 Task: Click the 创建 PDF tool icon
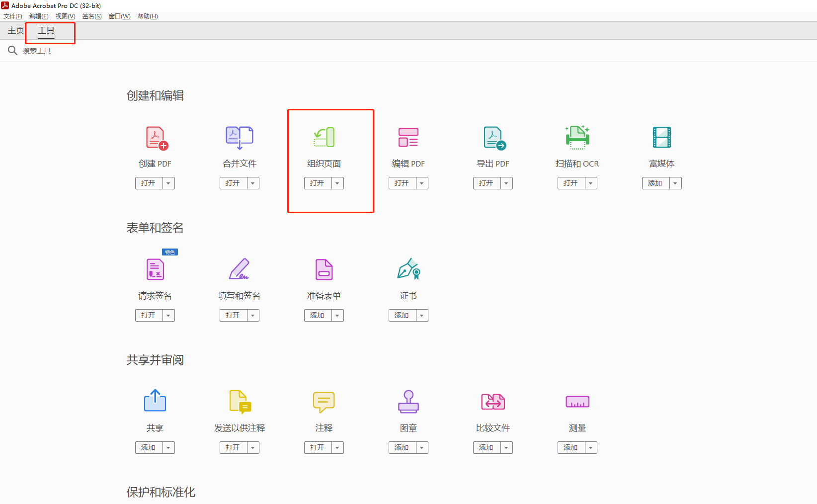pos(157,138)
